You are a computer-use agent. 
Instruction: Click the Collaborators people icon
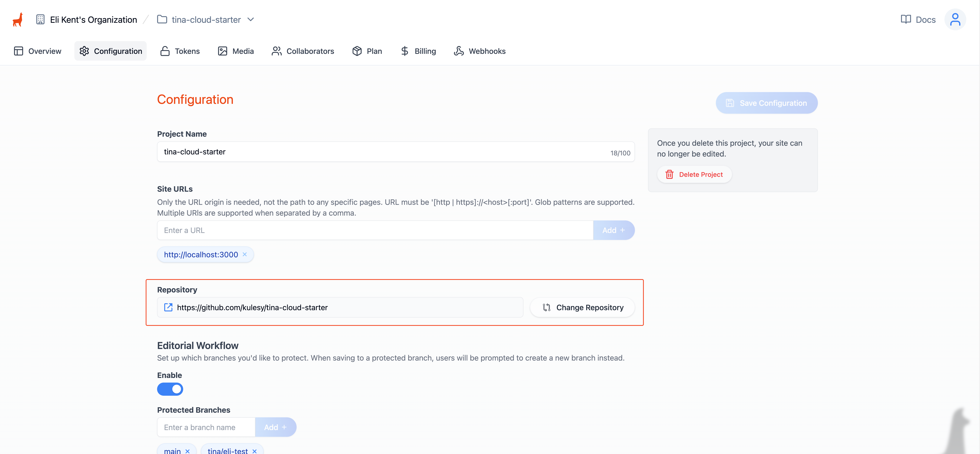coord(276,51)
